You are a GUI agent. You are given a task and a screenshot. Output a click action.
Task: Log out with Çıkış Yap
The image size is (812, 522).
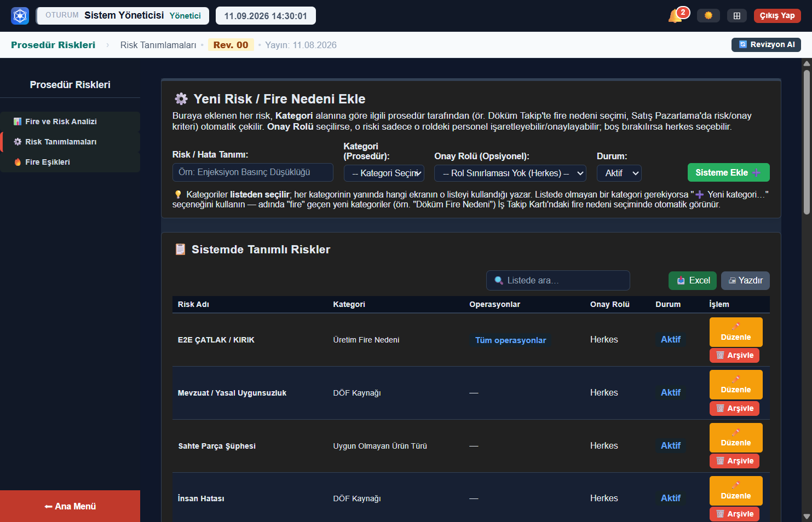778,16
